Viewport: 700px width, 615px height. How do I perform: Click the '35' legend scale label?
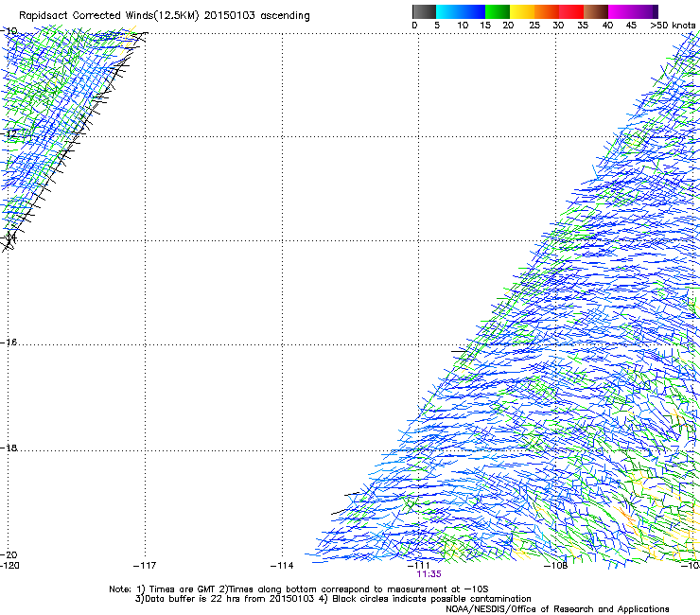(583, 26)
